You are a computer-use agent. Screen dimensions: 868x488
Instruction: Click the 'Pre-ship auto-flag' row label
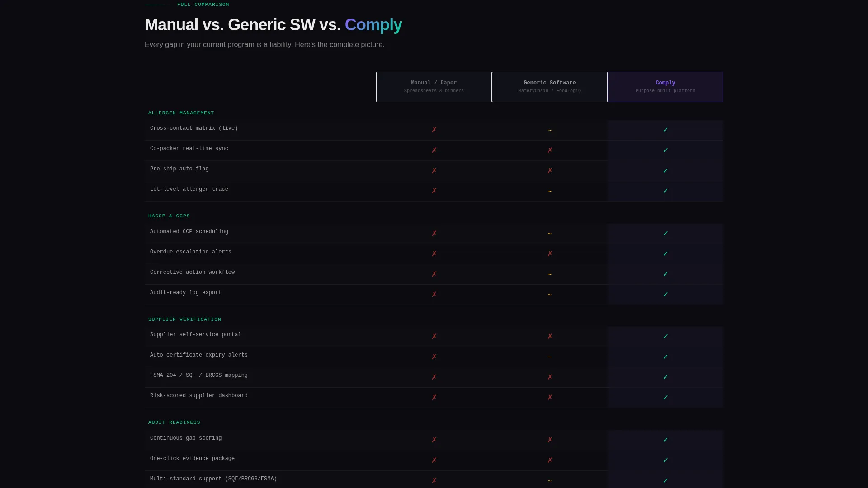179,169
